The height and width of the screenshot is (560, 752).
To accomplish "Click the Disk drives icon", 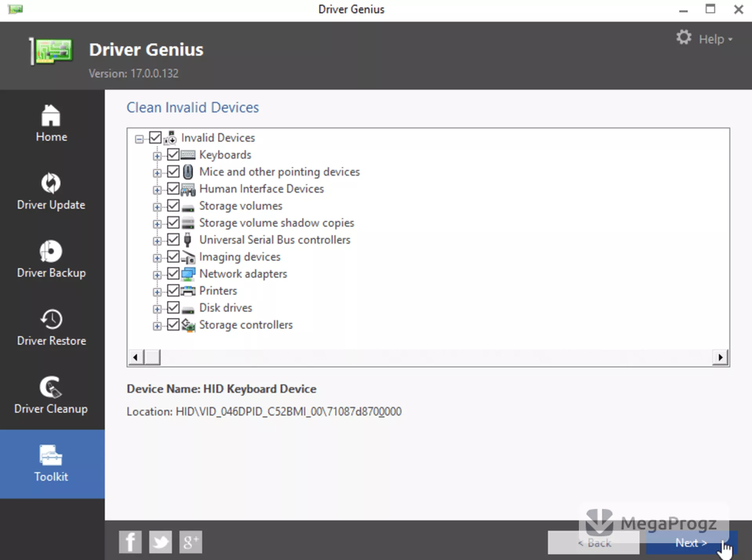I will pos(188,310).
